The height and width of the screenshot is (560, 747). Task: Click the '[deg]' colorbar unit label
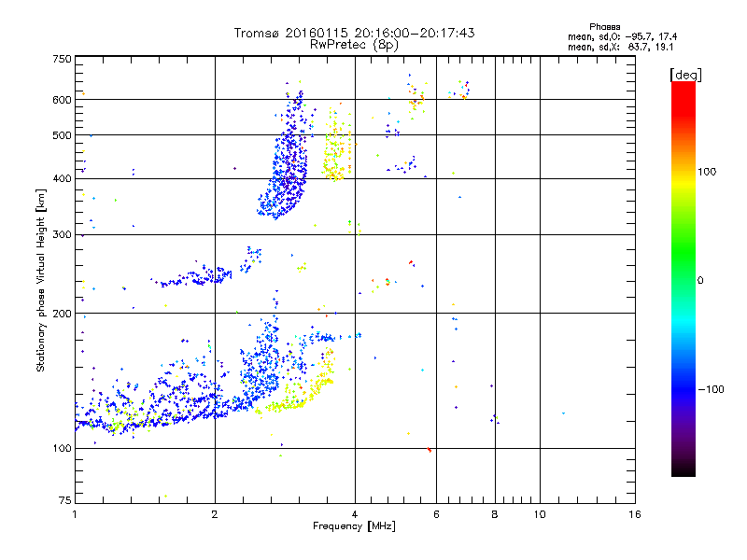pyautogui.click(x=685, y=75)
